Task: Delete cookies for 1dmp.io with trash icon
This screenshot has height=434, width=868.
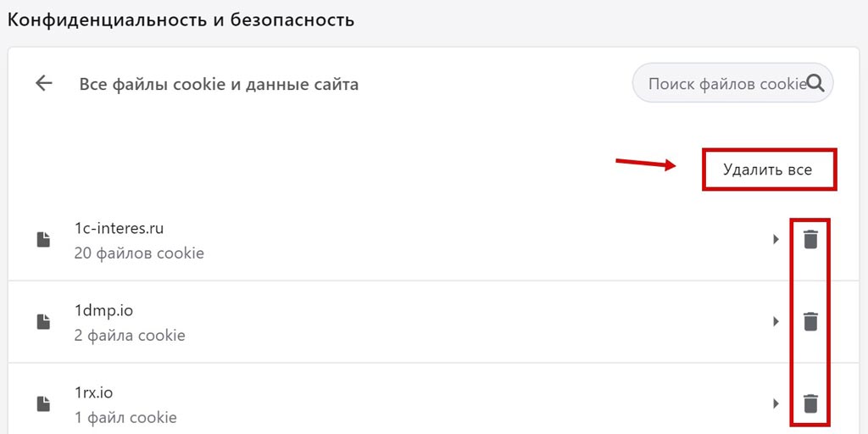Action: pyautogui.click(x=811, y=322)
